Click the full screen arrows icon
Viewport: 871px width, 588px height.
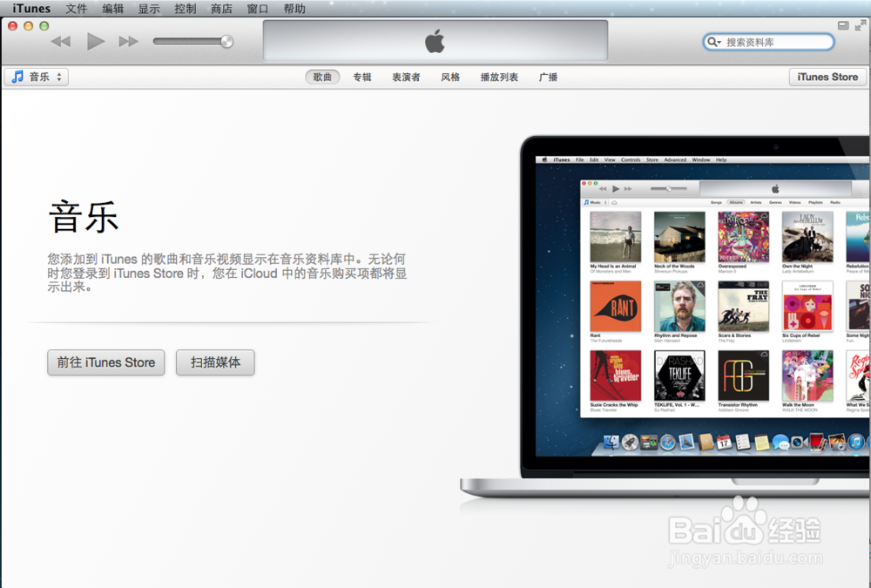pos(861,25)
